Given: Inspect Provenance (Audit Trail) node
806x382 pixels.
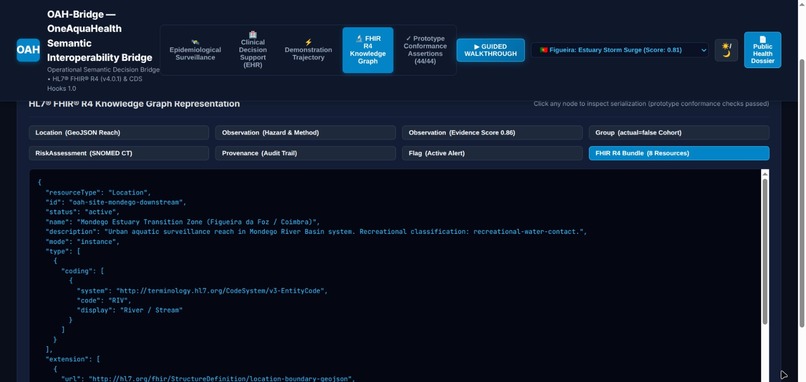Looking at the screenshot, I should point(305,153).
